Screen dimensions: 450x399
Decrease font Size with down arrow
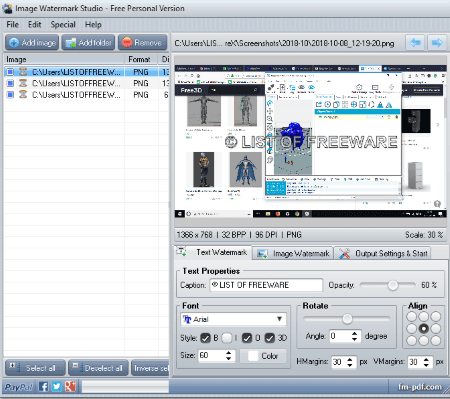[x=229, y=359]
